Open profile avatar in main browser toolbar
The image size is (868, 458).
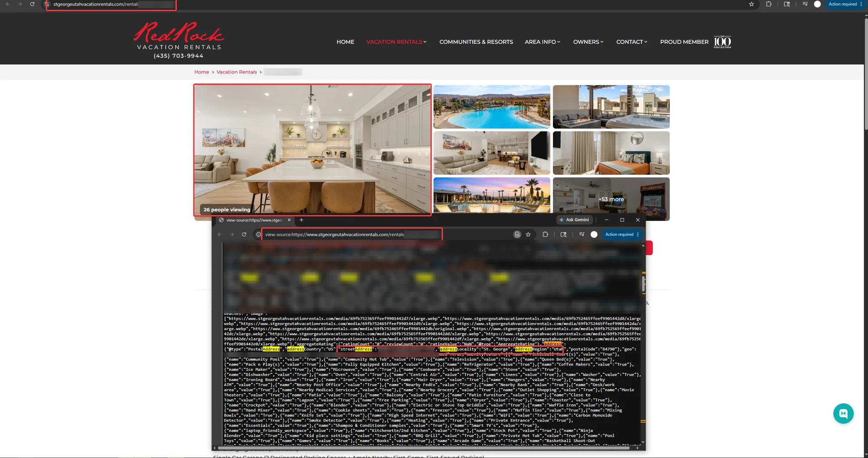coord(817,4)
